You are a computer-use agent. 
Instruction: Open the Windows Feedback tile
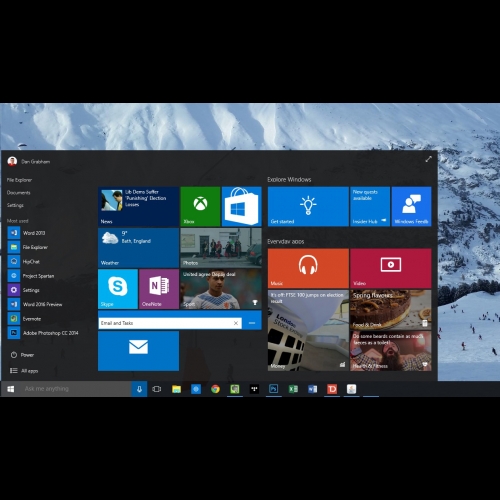click(411, 206)
